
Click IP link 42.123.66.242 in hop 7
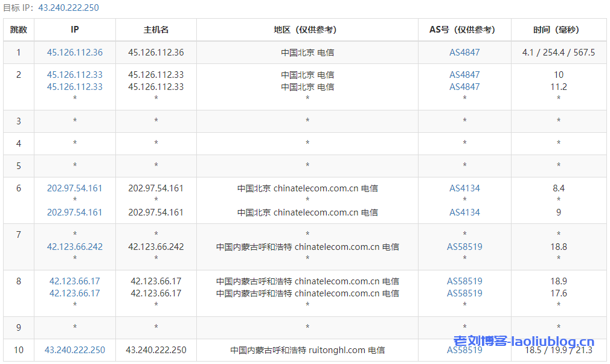(75, 247)
